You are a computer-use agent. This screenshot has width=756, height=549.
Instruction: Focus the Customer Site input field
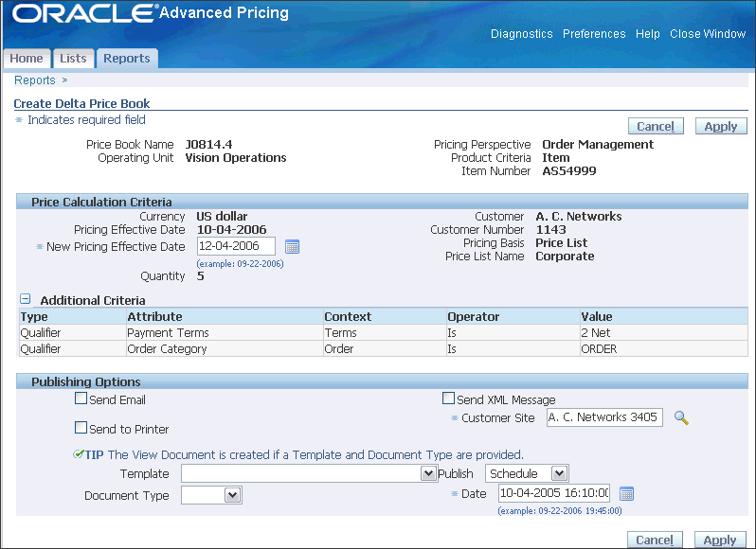click(604, 417)
